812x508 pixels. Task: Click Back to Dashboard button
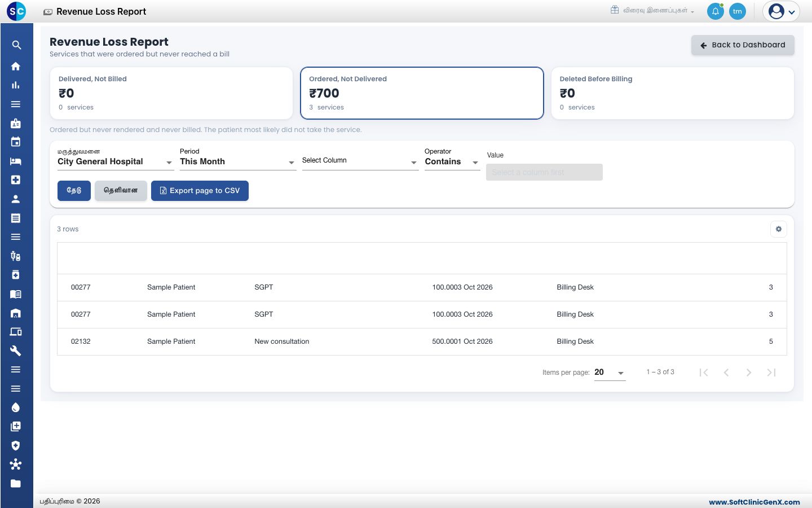tap(743, 45)
